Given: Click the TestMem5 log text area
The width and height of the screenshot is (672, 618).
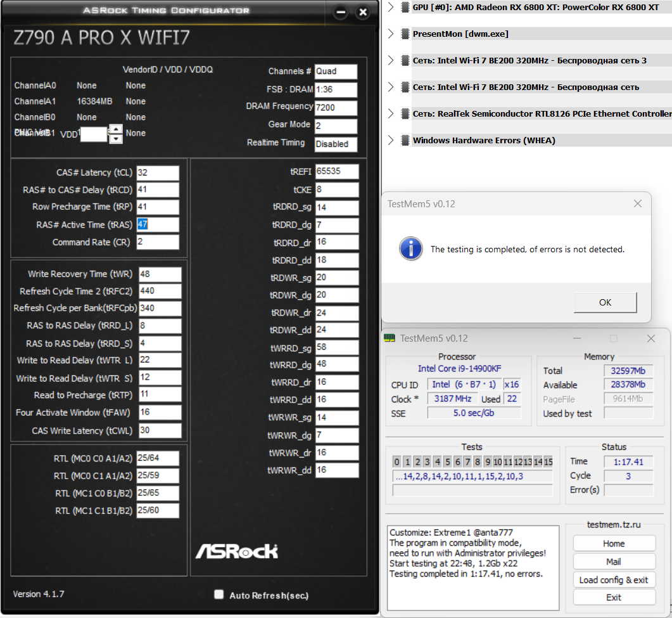Looking at the screenshot, I should [x=473, y=567].
